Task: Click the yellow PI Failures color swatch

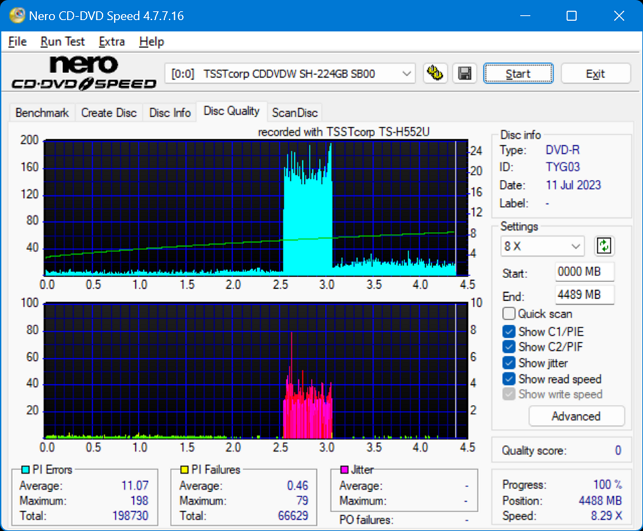Action: (185, 469)
